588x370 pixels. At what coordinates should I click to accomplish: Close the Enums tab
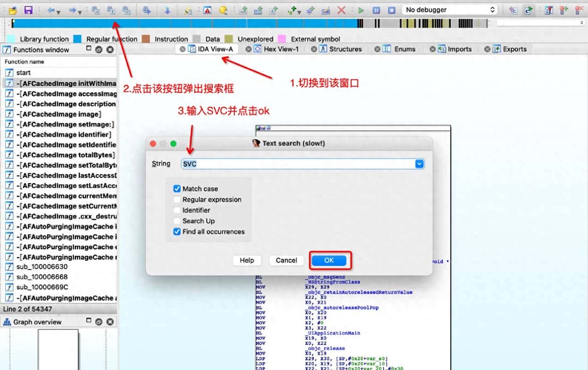pos(378,49)
